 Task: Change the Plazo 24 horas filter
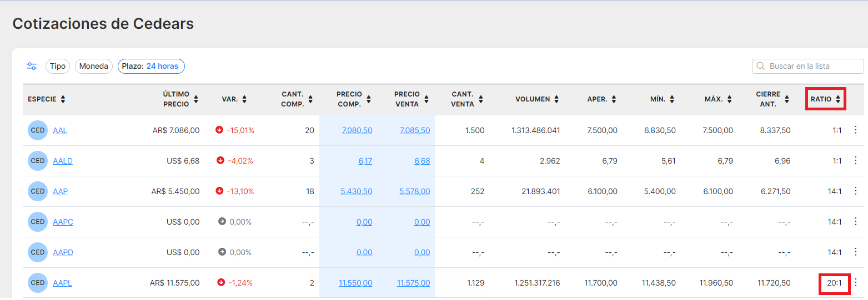point(151,67)
